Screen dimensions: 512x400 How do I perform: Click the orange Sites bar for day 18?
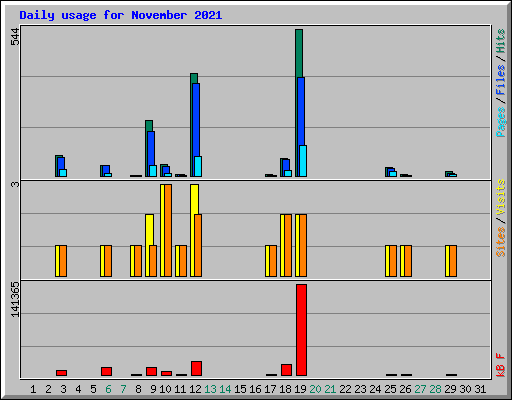pyautogui.click(x=288, y=245)
